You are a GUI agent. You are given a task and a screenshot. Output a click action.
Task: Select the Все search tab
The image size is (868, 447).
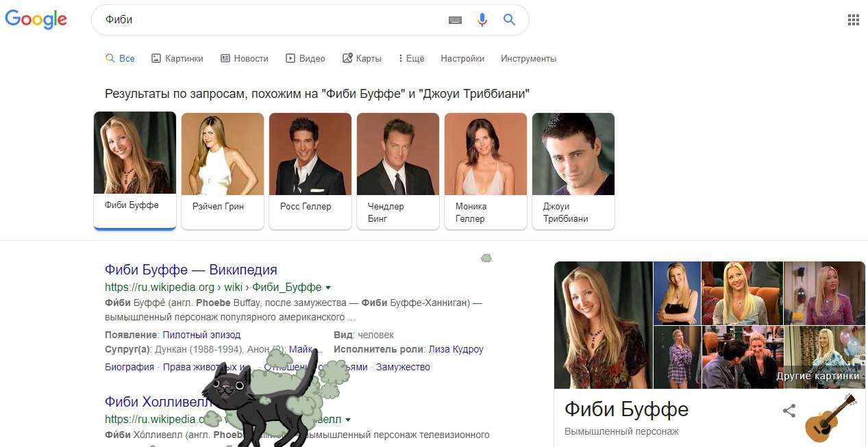point(120,59)
